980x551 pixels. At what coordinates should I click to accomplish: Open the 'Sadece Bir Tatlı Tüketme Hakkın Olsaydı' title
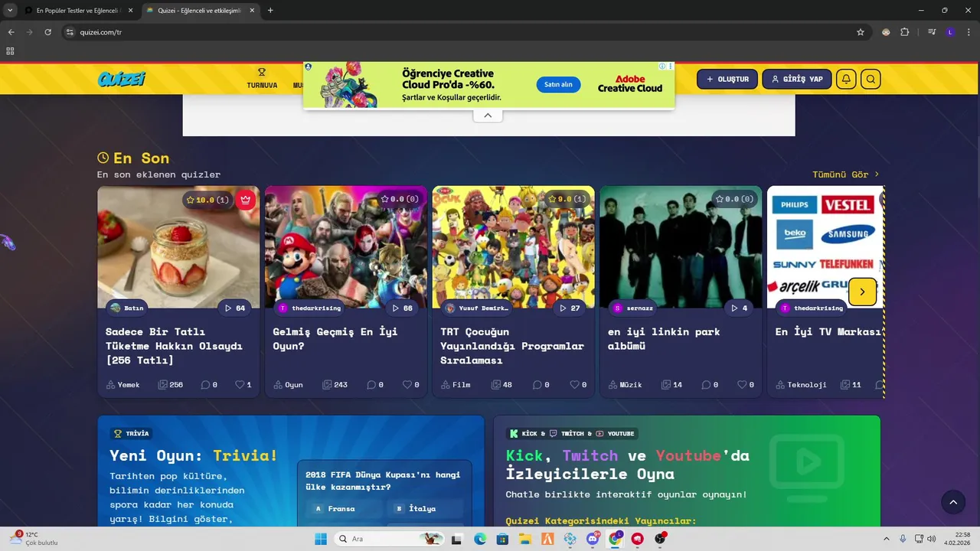[174, 346]
